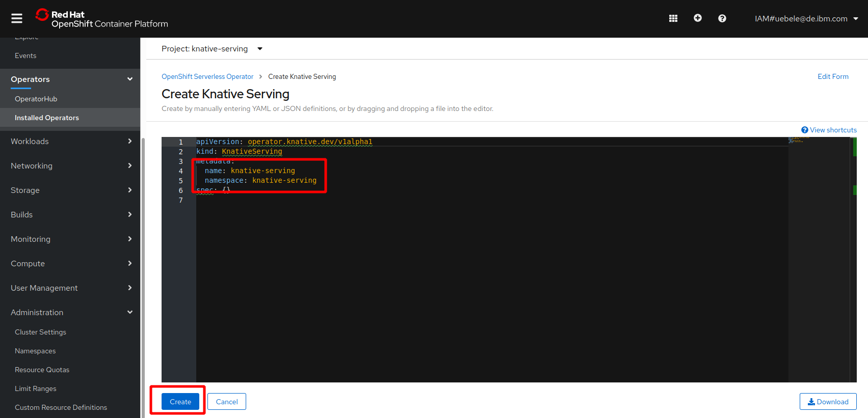868x418 pixels.
Task: Cancel the Knative Serving creation
Action: tap(227, 402)
